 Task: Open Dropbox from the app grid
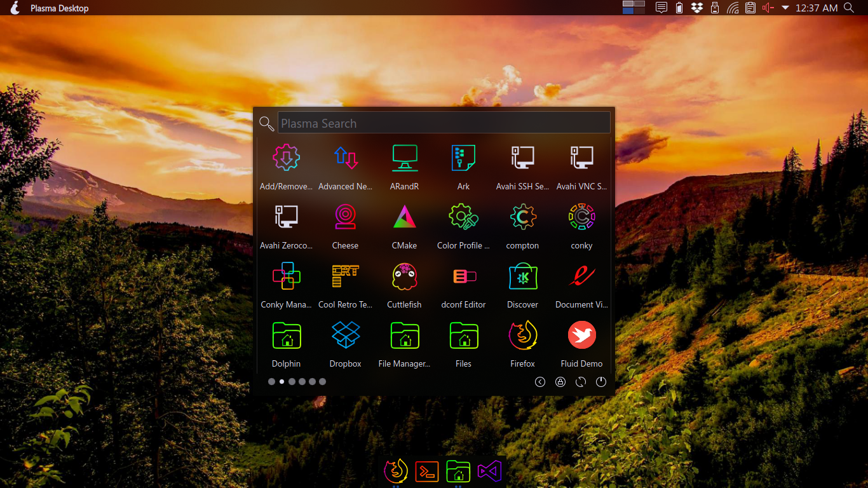(346, 335)
